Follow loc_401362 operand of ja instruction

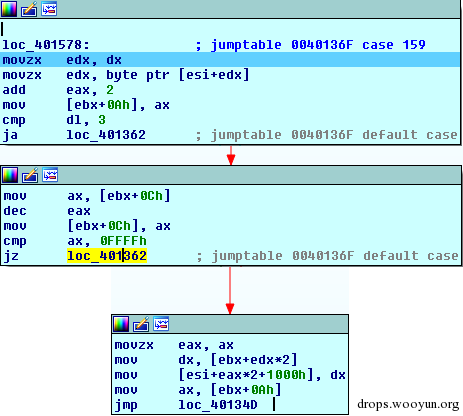click(106, 135)
